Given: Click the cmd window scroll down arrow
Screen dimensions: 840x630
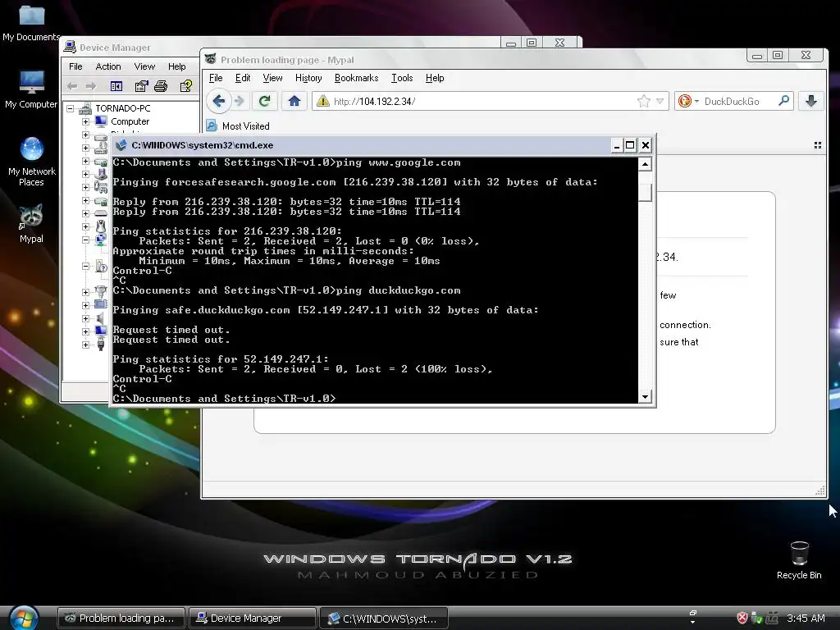Looking at the screenshot, I should click(645, 396).
